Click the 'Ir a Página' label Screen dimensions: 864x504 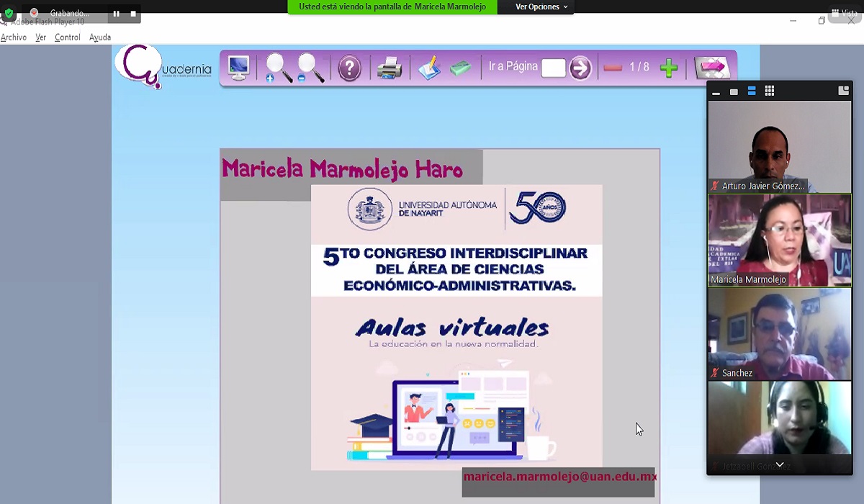click(513, 66)
